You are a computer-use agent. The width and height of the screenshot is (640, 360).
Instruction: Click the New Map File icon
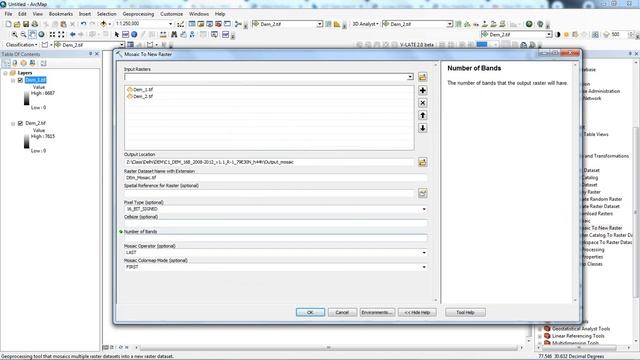(x=8, y=24)
